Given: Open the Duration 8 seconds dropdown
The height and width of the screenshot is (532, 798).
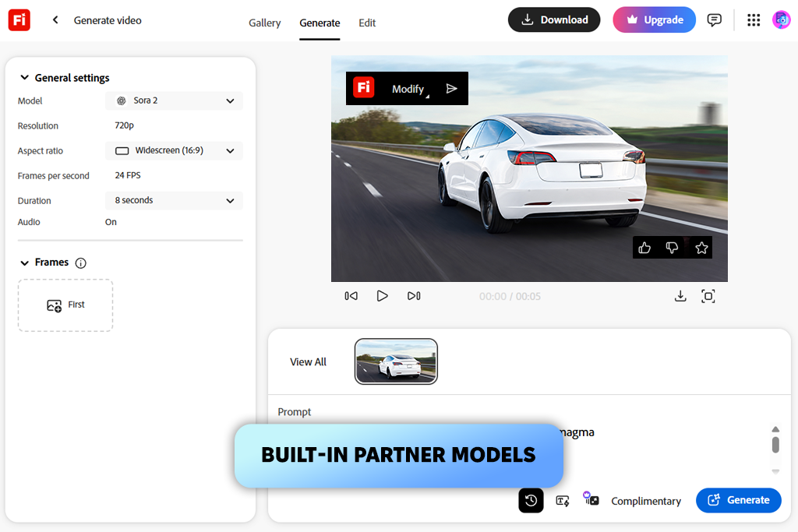Looking at the screenshot, I should click(x=174, y=200).
